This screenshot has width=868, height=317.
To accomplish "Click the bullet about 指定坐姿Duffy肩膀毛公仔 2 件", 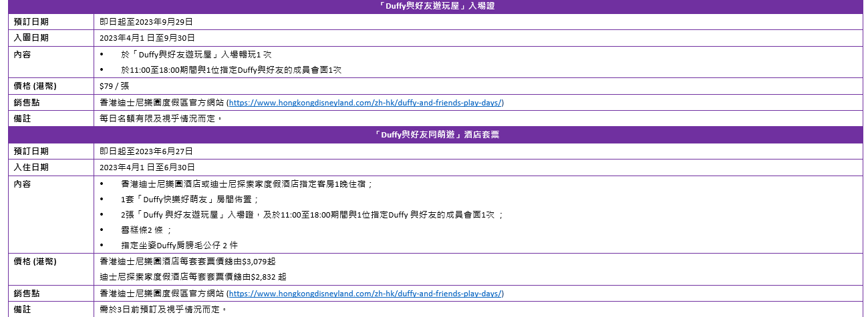I will pyautogui.click(x=179, y=246).
